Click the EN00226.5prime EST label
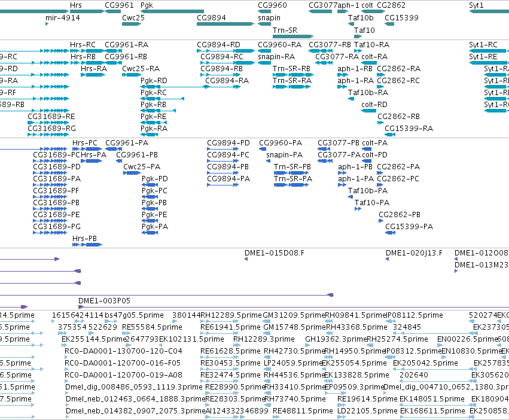Image resolution: width=509 pixels, height=420 pixels. tap(468, 339)
